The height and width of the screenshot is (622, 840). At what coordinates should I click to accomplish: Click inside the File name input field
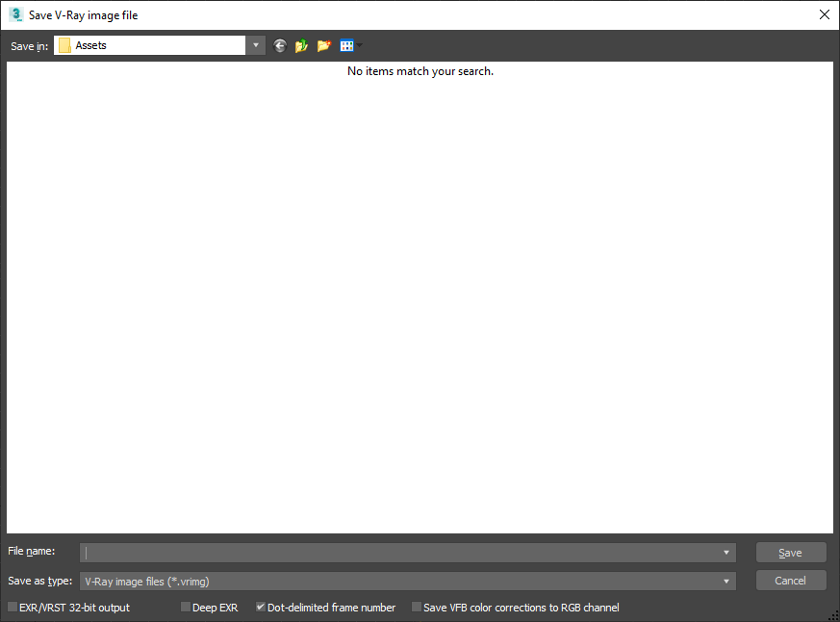point(385,552)
